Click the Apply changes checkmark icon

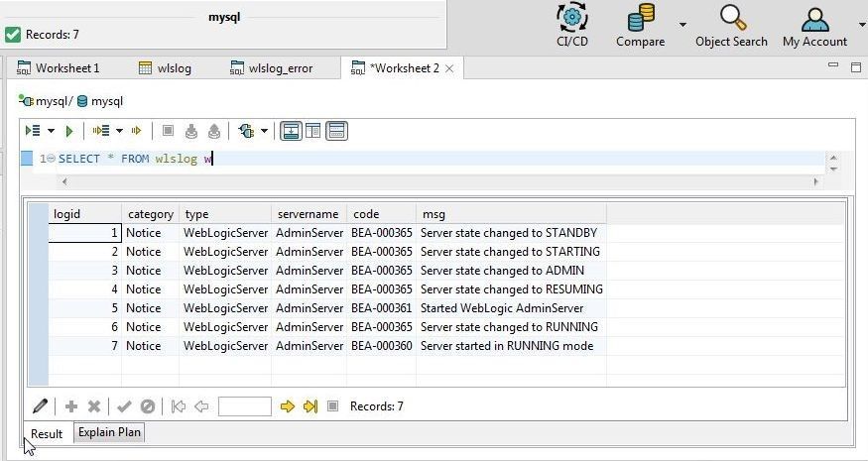click(x=124, y=406)
